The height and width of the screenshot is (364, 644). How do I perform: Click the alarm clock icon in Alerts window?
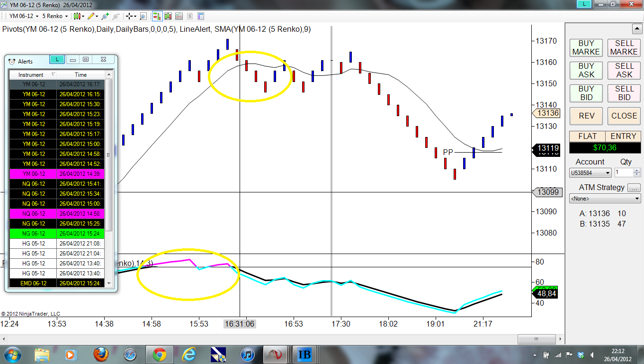[12, 61]
